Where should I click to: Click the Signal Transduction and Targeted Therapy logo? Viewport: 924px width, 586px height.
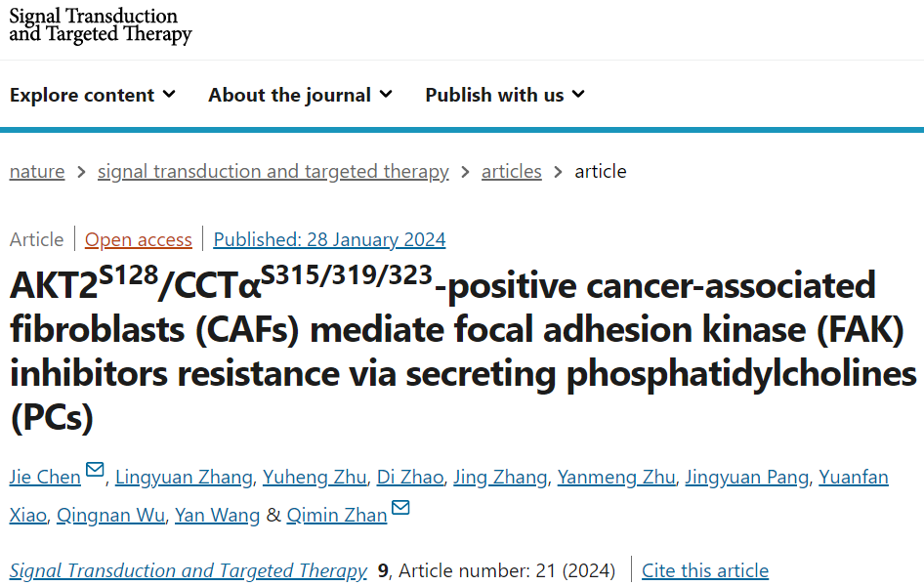point(101,25)
